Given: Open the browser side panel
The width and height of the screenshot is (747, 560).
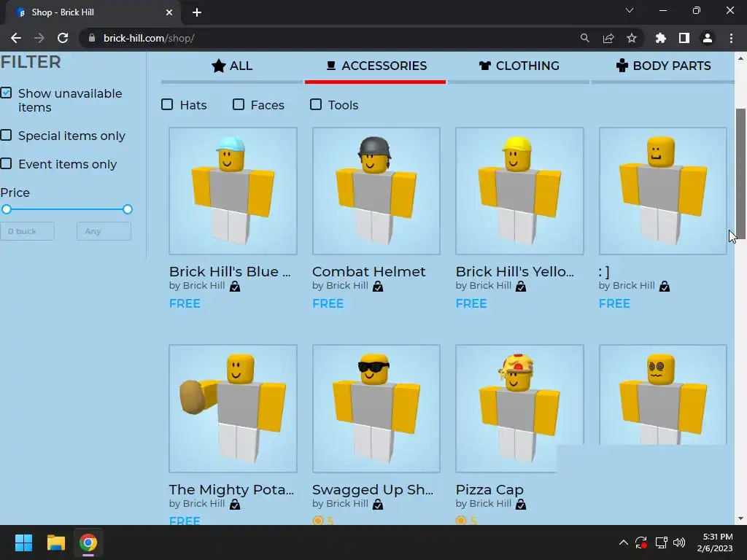Looking at the screenshot, I should [684, 38].
